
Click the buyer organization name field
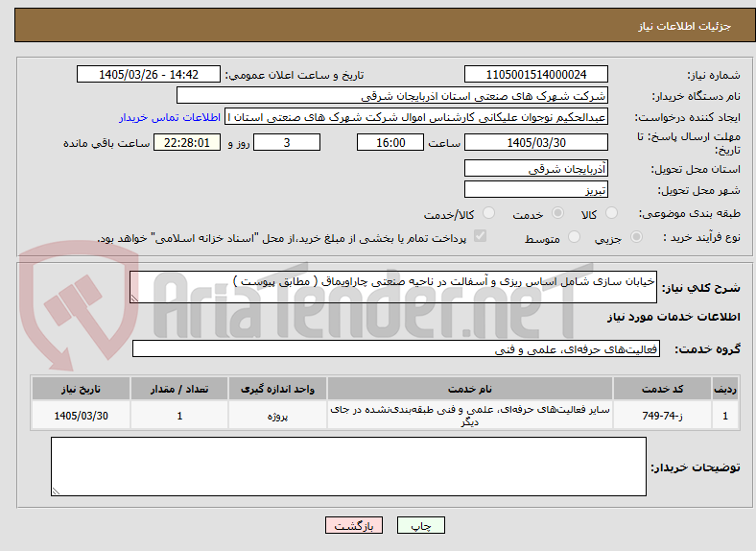(x=392, y=96)
